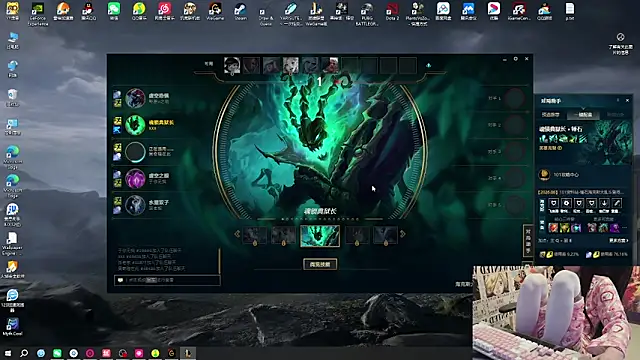Open the Windows Start menu

(x=8, y=353)
